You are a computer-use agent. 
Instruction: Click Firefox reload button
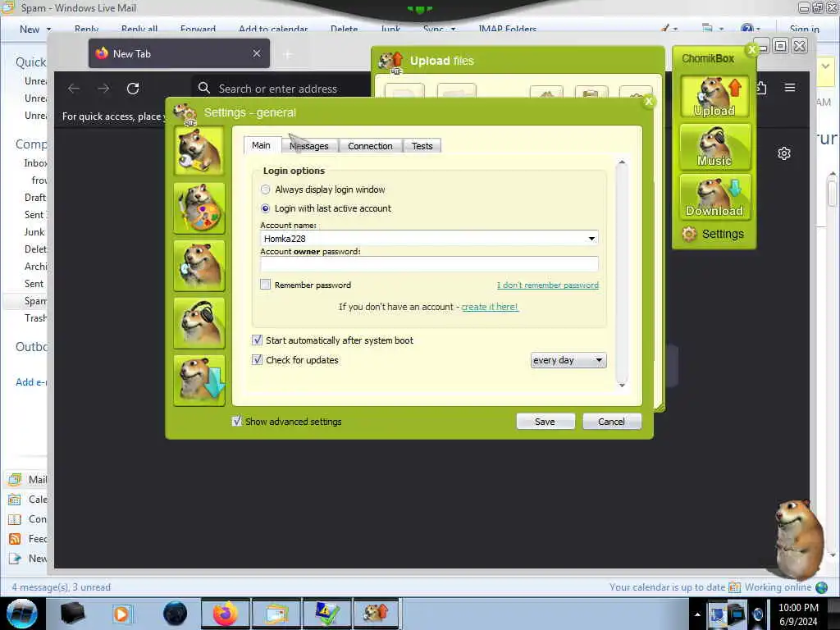133,89
